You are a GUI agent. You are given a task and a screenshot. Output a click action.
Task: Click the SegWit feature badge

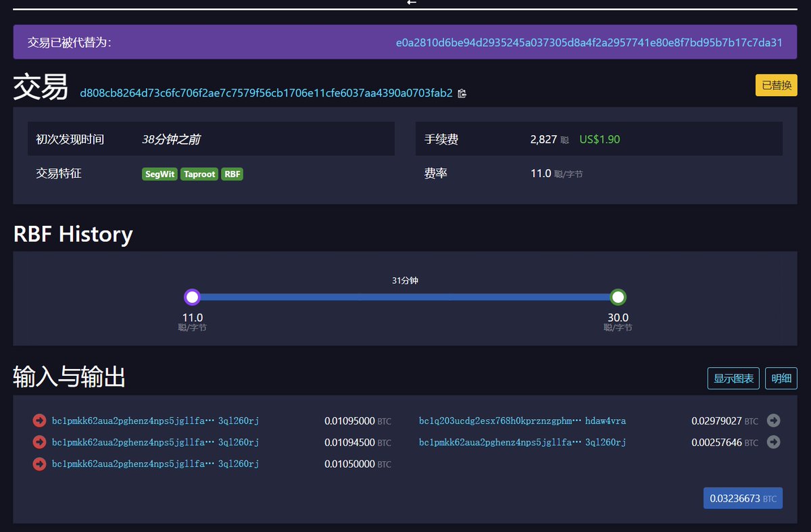160,174
